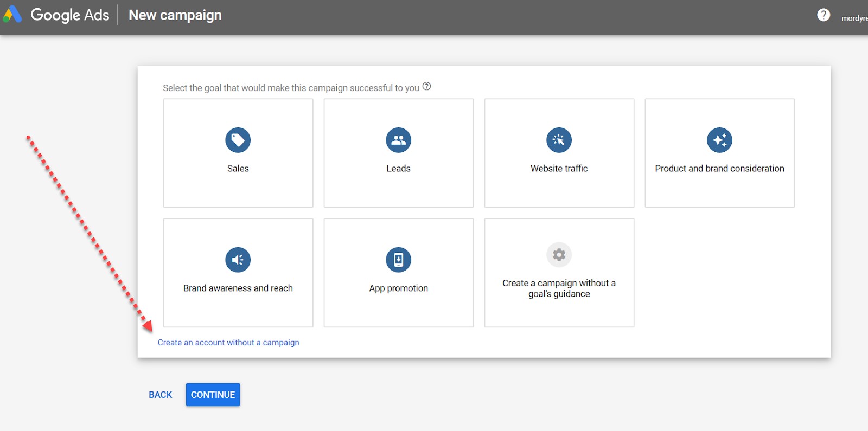Screen dimensions: 868x431
Task: Click the Google Ads logo
Action: coord(12,15)
